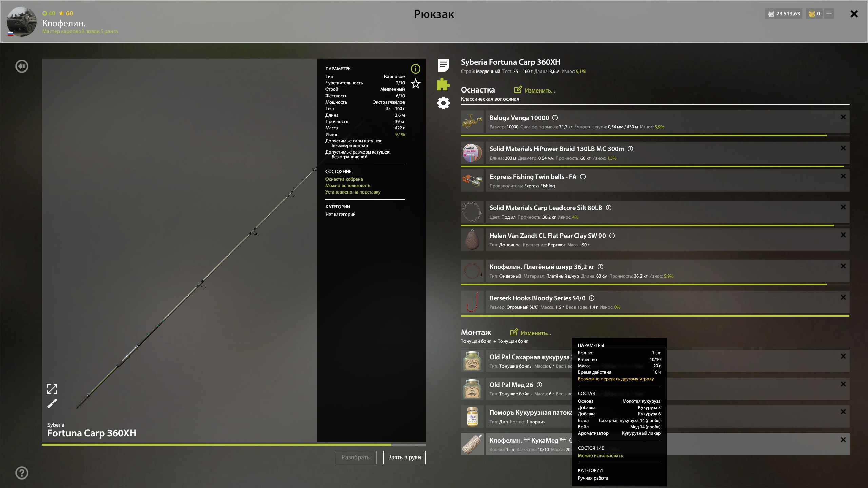The width and height of the screenshot is (868, 488).
Task: Remove КукаМед groundbait
Action: [x=843, y=440]
